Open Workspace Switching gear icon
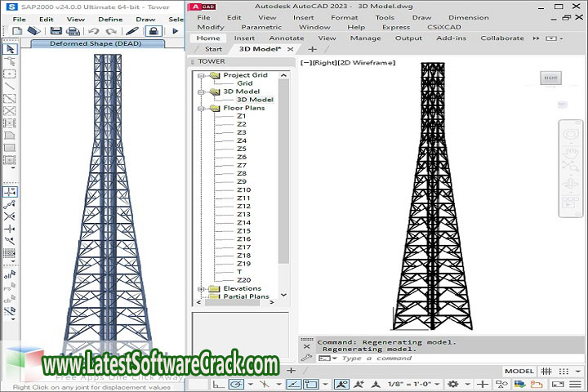 pos(453,384)
